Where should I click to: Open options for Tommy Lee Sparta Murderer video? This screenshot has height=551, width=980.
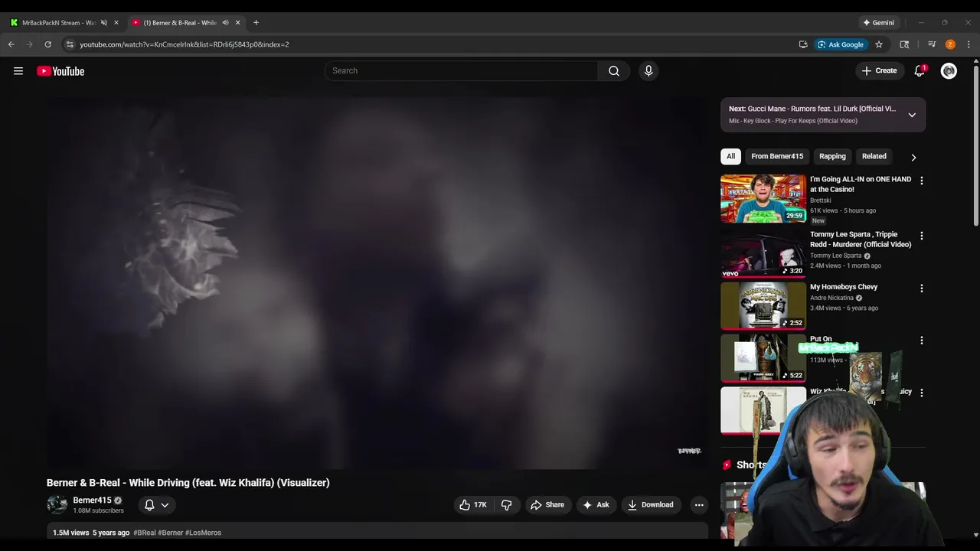pyautogui.click(x=922, y=236)
